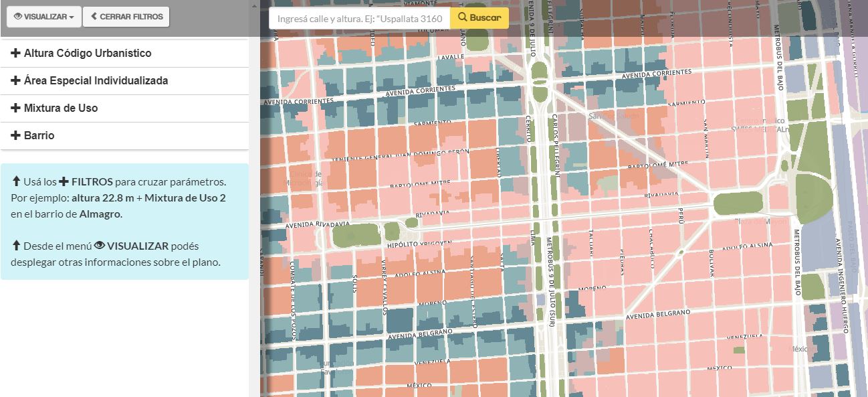Click the green Plaza de Mayo park area
The image size is (868, 397).
point(738,203)
